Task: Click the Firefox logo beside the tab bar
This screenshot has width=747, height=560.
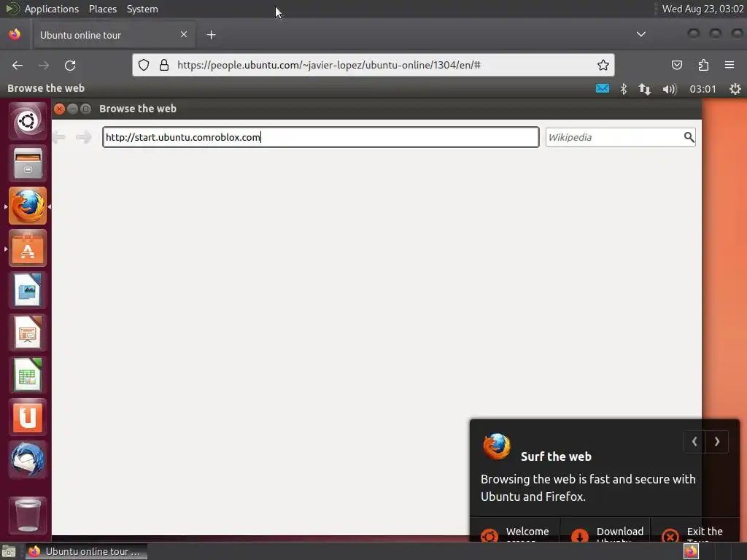Action: coord(15,34)
